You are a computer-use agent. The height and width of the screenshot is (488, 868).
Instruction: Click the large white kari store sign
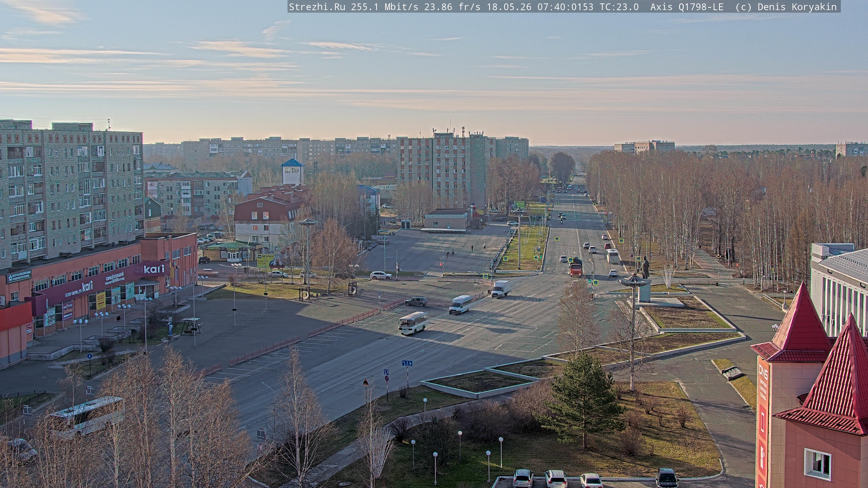pyautogui.click(x=154, y=269)
